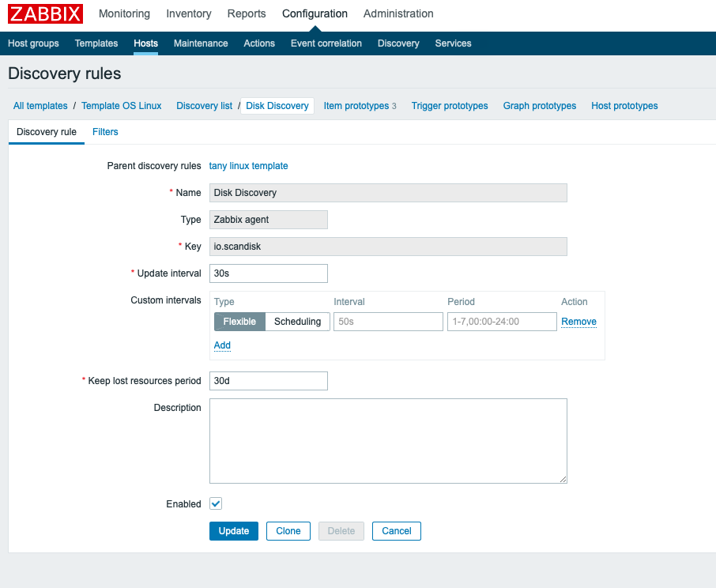This screenshot has height=588, width=716.
Task: Click the Name field with Disk Discovery
Action: point(388,193)
